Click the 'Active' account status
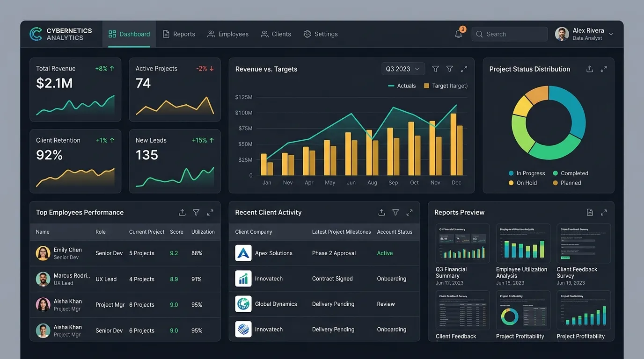This screenshot has width=644, height=359. click(x=385, y=253)
